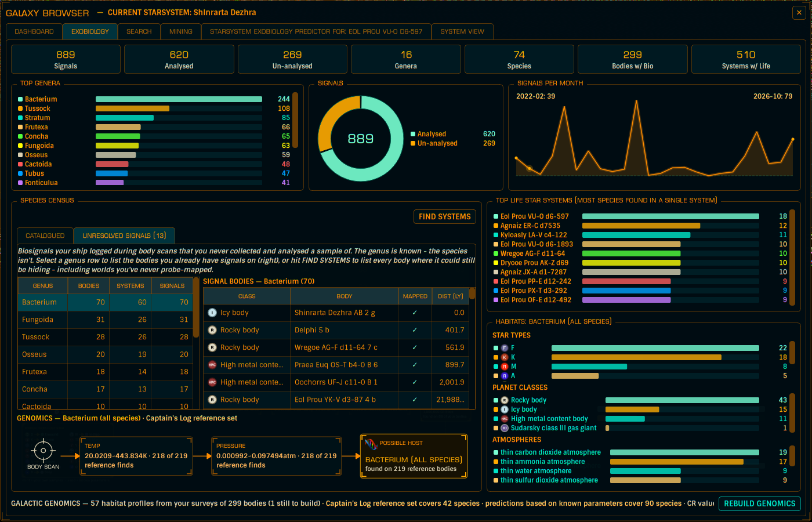
Task: Click the High metal content icon for Praea Euq OS-T b4-0 B 6
Action: (x=212, y=365)
